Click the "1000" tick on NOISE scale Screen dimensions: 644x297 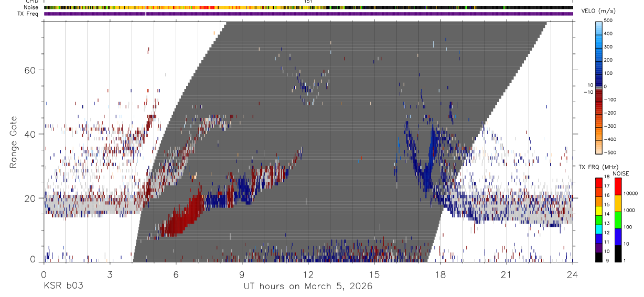(x=629, y=211)
